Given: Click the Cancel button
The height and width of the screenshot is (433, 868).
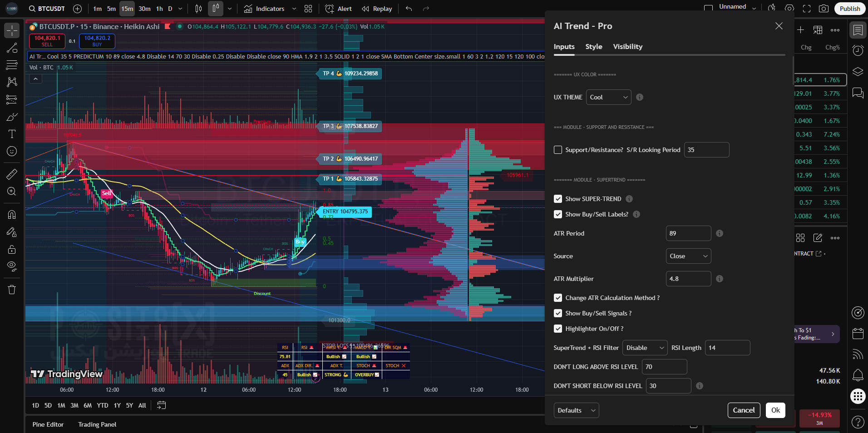Looking at the screenshot, I should click(743, 410).
